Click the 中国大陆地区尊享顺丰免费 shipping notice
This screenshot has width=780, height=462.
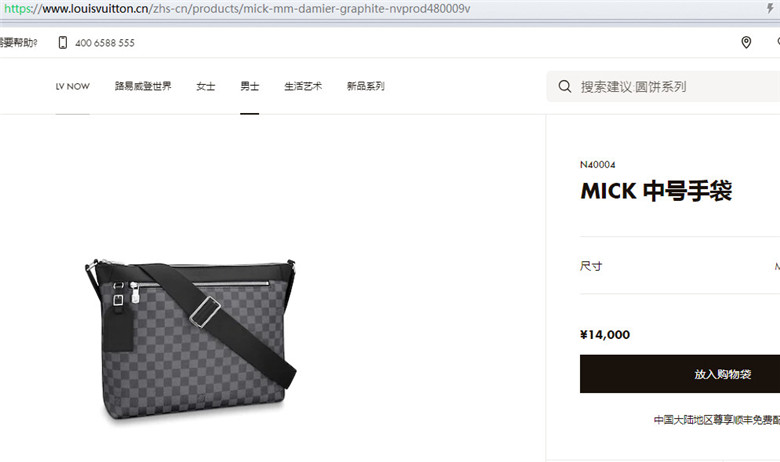(x=716, y=420)
